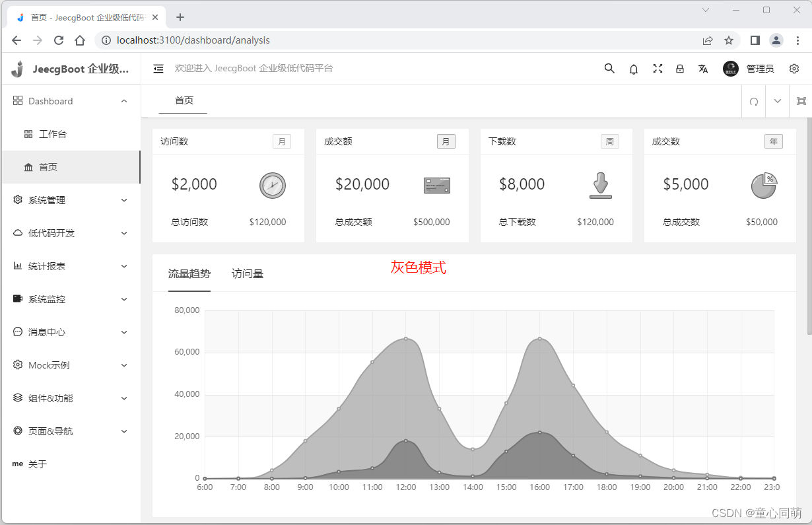Image resolution: width=812 pixels, height=525 pixels.
Task: Refresh the current tab page
Action: pos(754,102)
